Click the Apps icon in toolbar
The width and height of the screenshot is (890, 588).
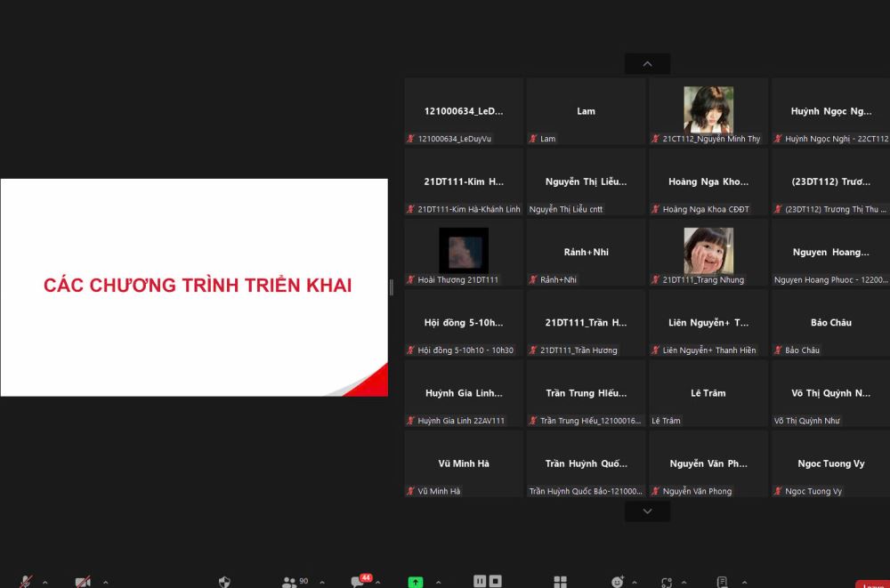click(x=667, y=582)
